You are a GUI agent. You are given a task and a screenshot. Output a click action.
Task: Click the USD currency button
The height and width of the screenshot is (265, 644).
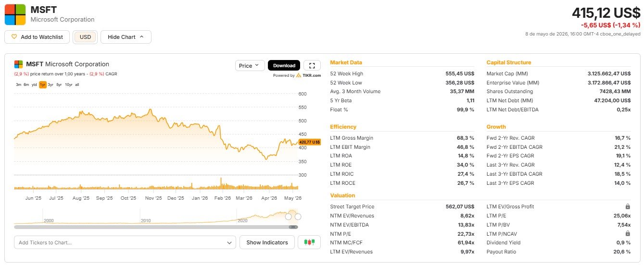coord(85,37)
